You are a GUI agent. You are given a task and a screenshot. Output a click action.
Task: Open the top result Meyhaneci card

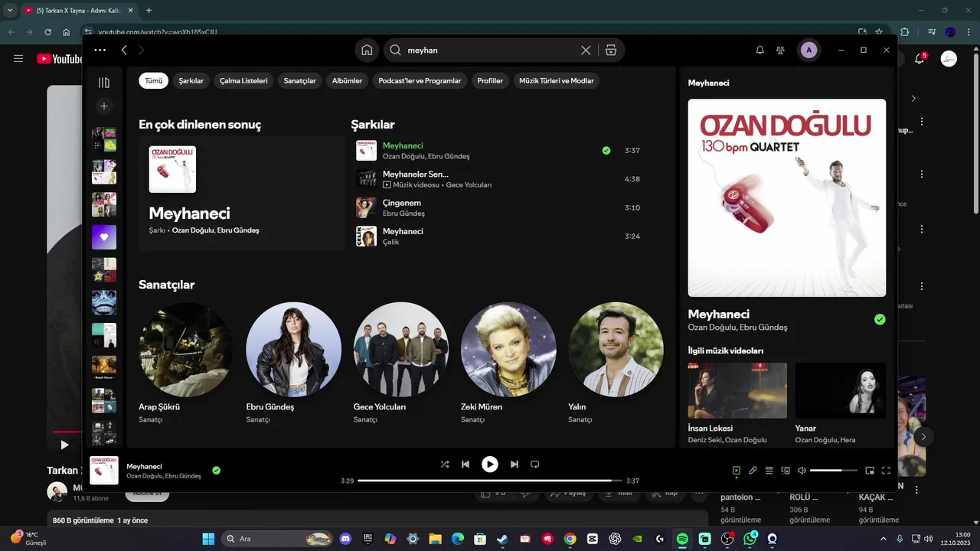coord(242,194)
